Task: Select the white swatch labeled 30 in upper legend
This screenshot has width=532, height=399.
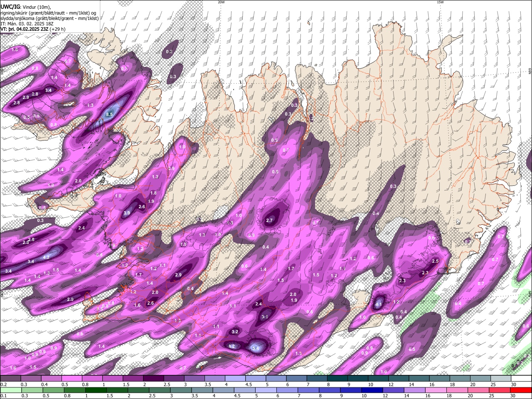Action: [x=521, y=378]
